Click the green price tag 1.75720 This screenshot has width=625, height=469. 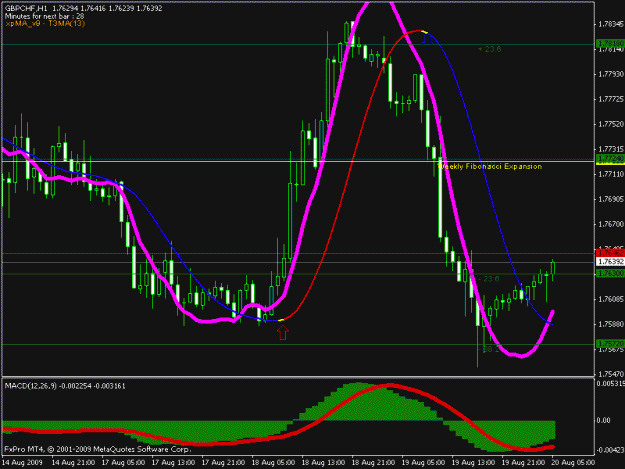(x=610, y=343)
